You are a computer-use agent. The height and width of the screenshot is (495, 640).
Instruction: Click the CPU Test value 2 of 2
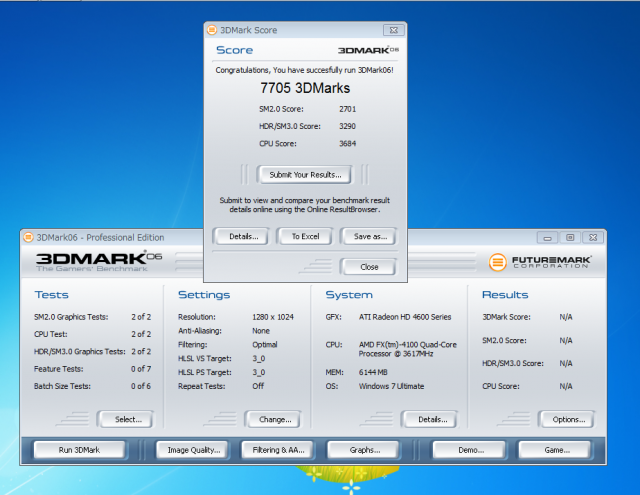pyautogui.click(x=141, y=334)
